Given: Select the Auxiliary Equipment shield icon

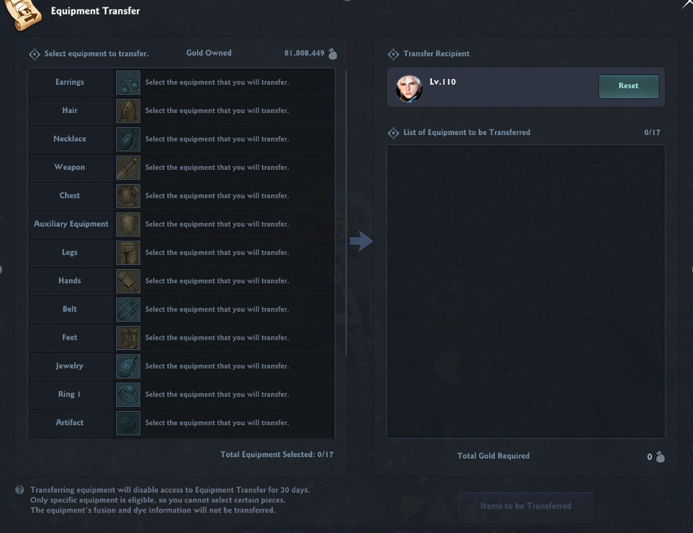Looking at the screenshot, I should pyautogui.click(x=128, y=225).
